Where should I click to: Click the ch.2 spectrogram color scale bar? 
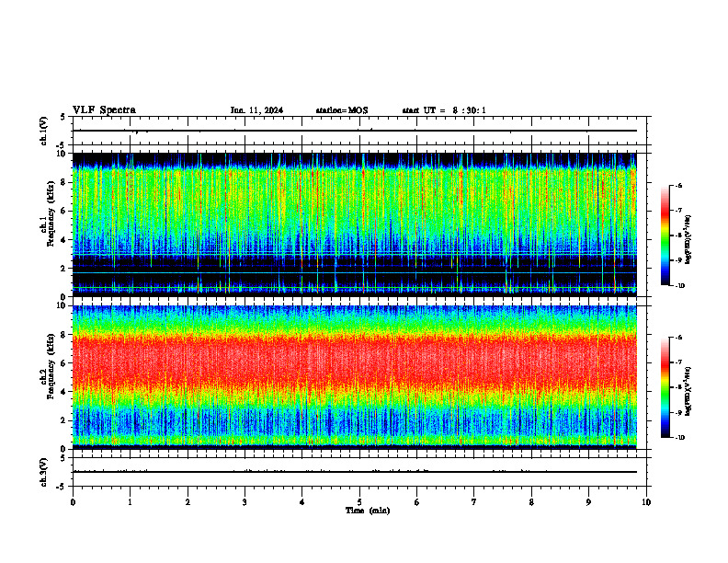665,387
